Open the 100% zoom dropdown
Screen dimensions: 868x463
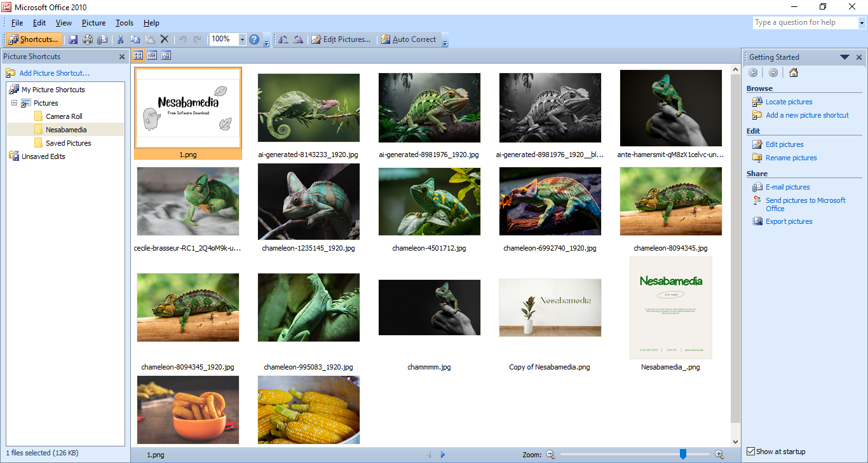click(x=242, y=39)
